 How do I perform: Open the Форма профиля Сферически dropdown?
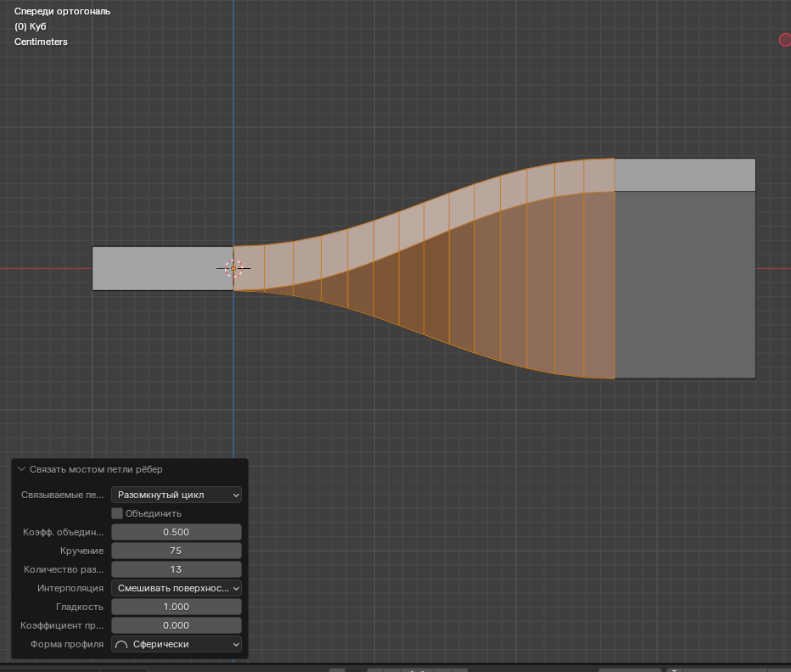coord(177,644)
